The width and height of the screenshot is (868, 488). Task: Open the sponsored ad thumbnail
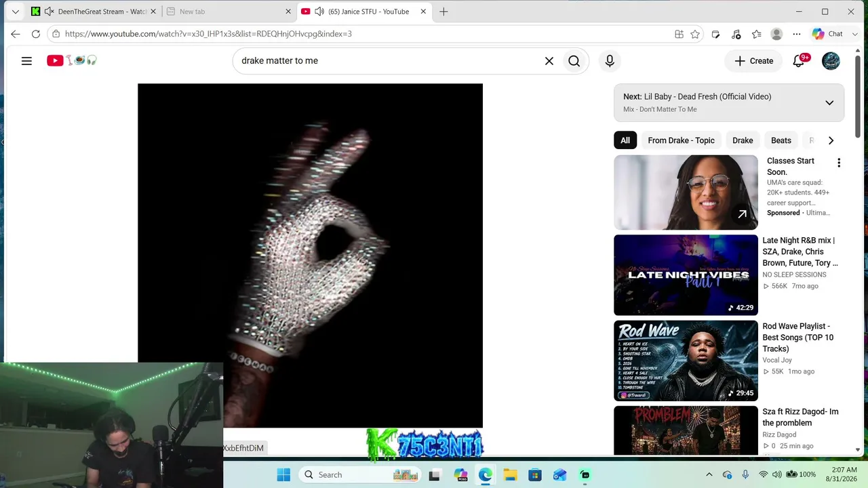[x=686, y=192]
